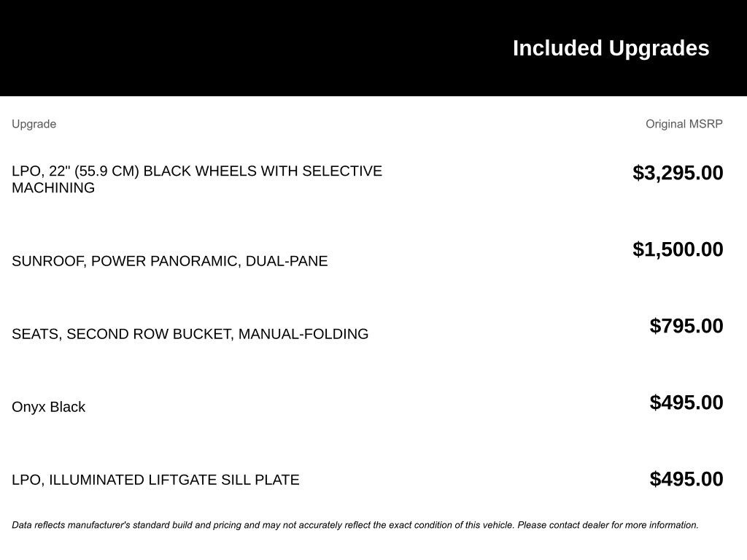This screenshot has width=747, height=560.
Task: Click the Upgrade column header
Action: click(34, 124)
